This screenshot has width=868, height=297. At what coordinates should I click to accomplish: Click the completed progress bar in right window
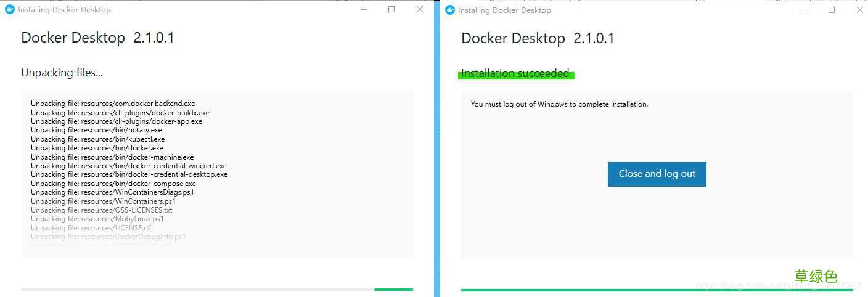(657, 290)
